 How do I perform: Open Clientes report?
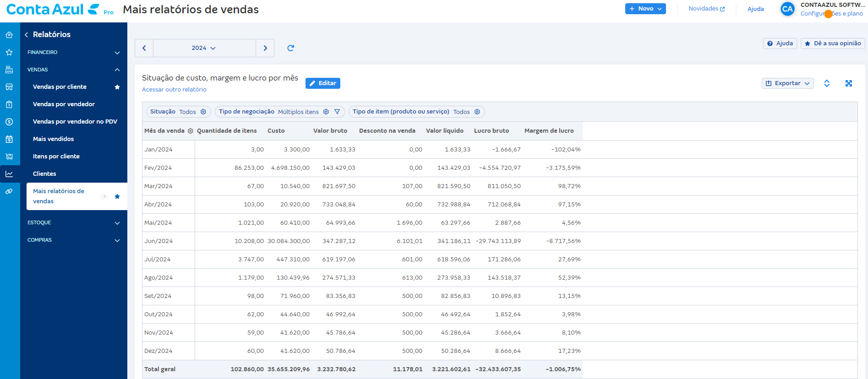tap(44, 174)
